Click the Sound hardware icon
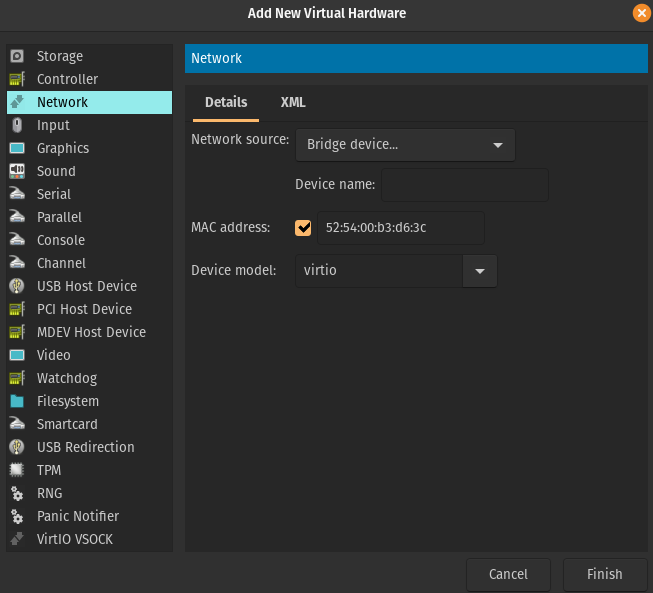This screenshot has width=653, height=593. (x=17, y=171)
